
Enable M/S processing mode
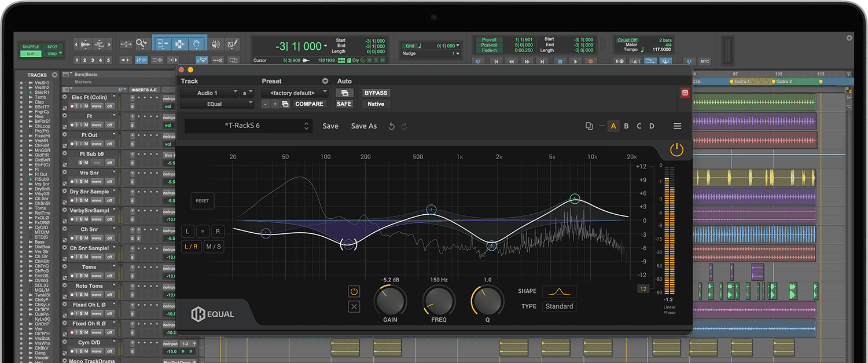pos(214,247)
